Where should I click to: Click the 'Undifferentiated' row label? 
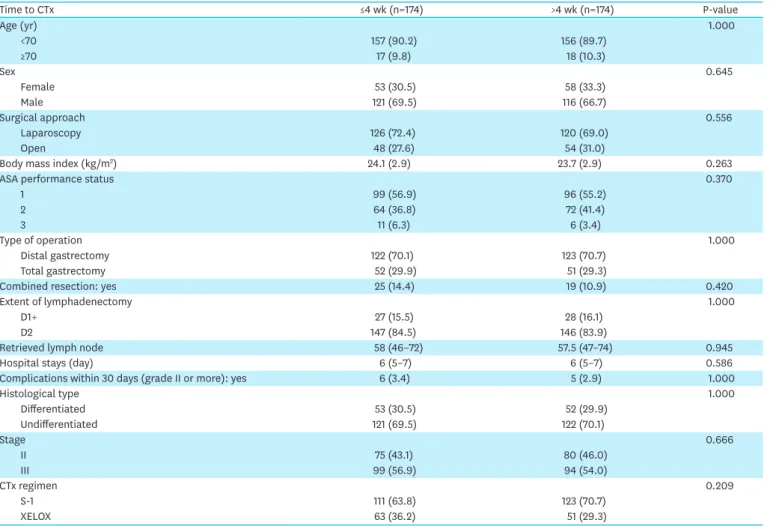[x=59, y=424]
